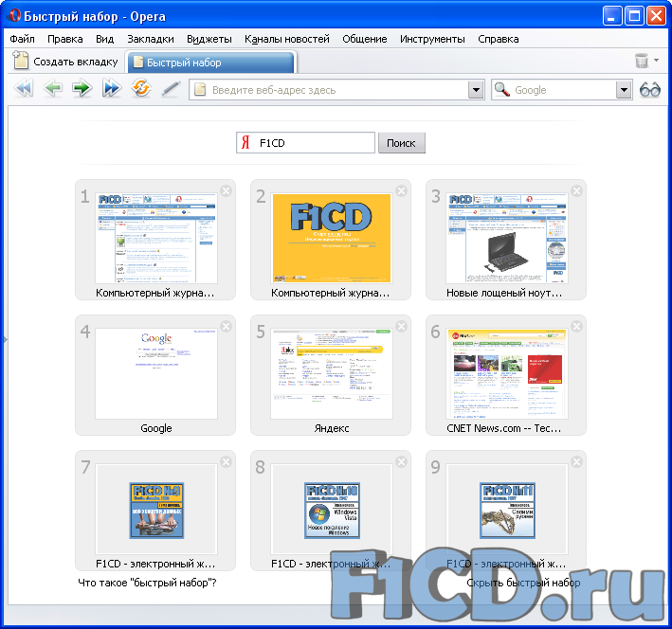Screen dimensions: 672x629
Task: Click the page icon in the address field
Action: [200, 90]
